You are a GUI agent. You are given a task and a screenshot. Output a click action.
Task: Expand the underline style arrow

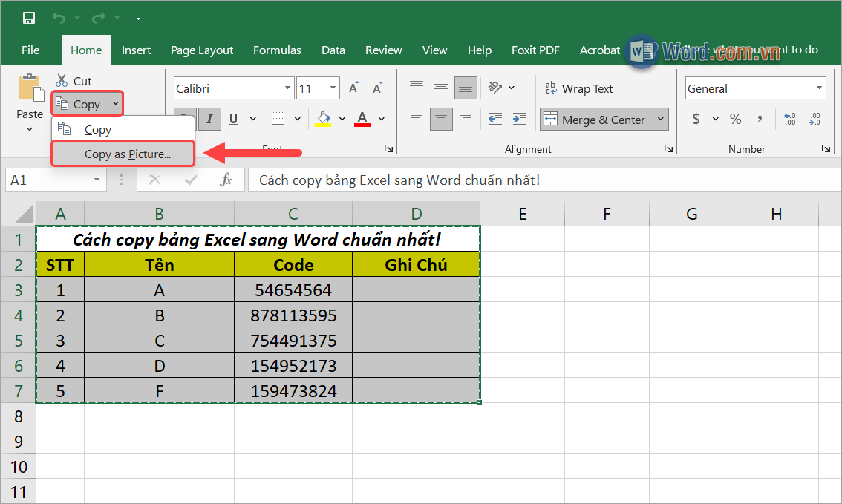coord(253,119)
